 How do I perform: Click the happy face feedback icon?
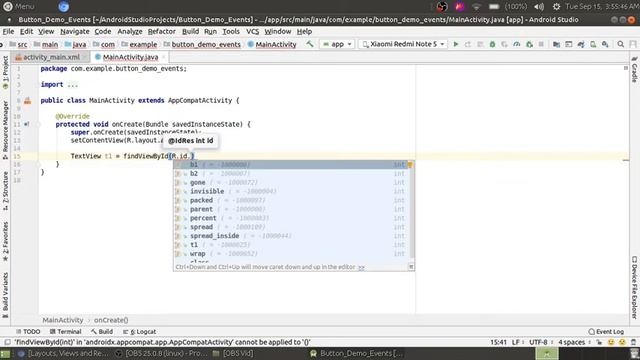611,342
